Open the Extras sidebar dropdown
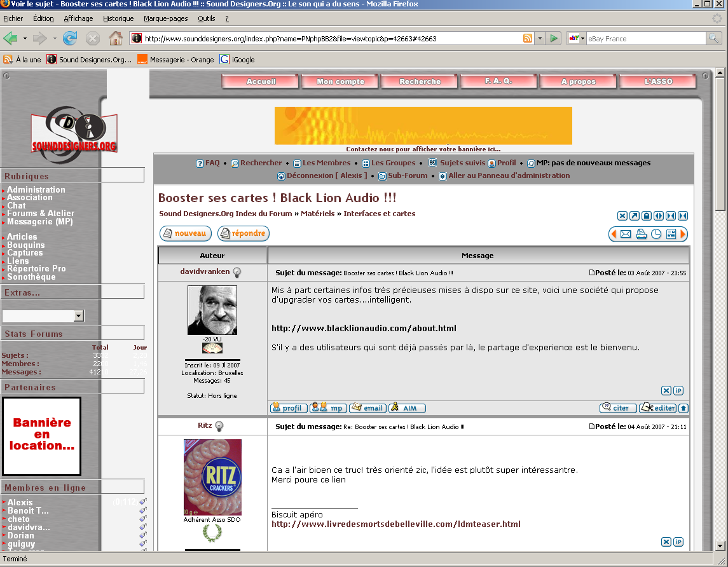 tap(79, 316)
